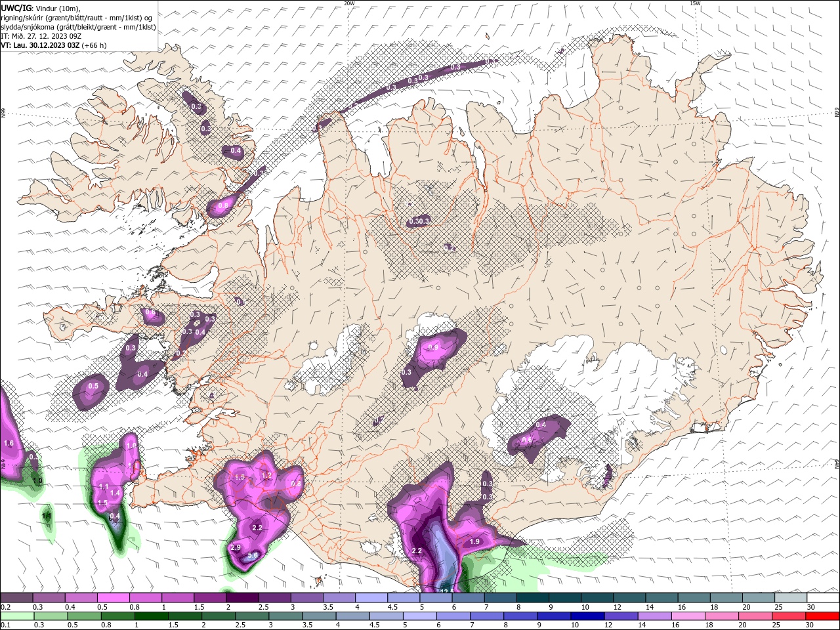Select the '14' label on upper legend scale
Image resolution: width=840 pixels, height=630 pixels.
click(650, 607)
